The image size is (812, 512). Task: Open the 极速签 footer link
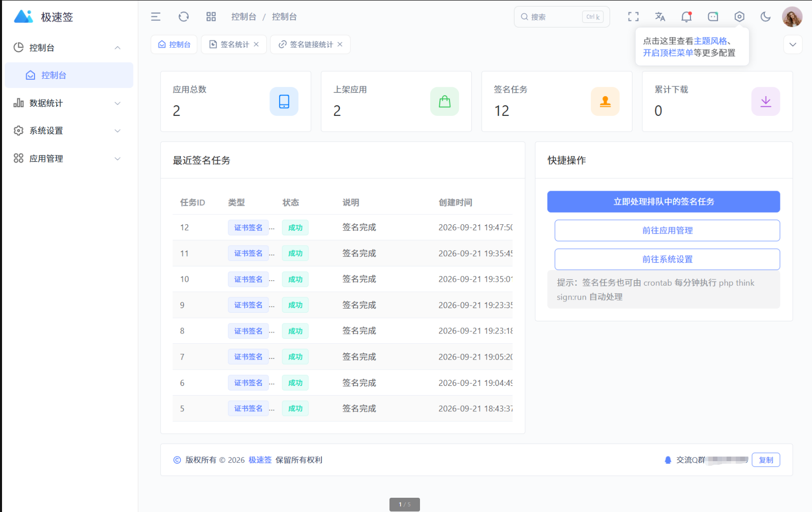tap(260, 460)
